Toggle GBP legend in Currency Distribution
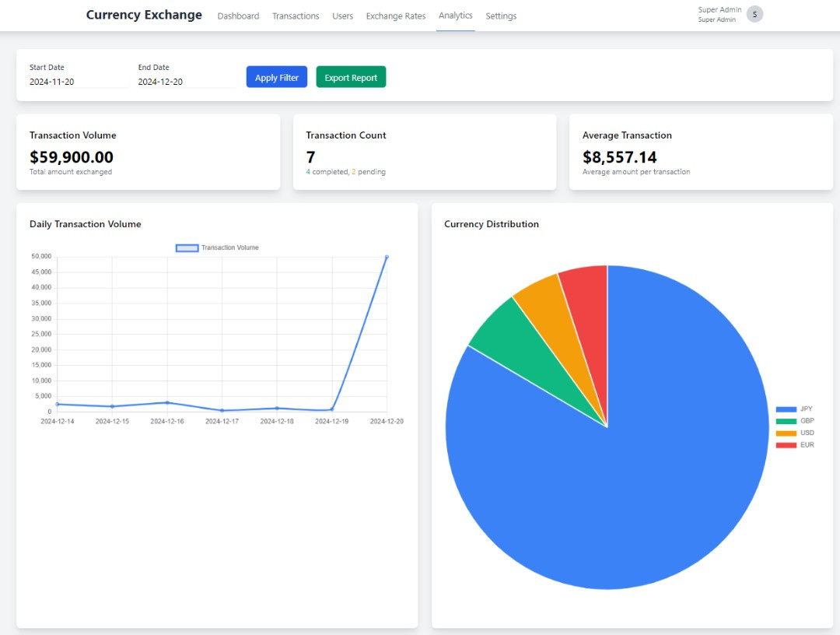The height and width of the screenshot is (635, 840). pyautogui.click(x=794, y=421)
